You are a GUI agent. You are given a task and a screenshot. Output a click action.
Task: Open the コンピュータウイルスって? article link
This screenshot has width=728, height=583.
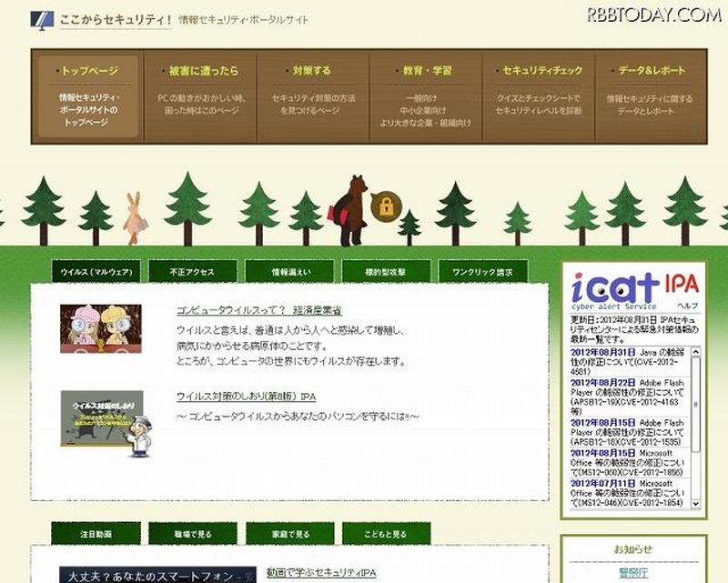pos(258,310)
